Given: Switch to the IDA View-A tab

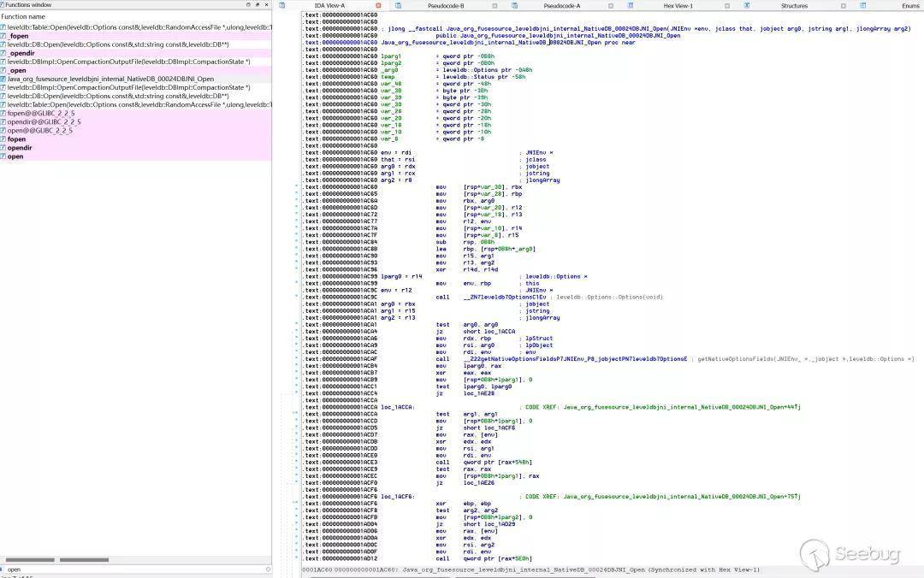Looking at the screenshot, I should (330, 6).
